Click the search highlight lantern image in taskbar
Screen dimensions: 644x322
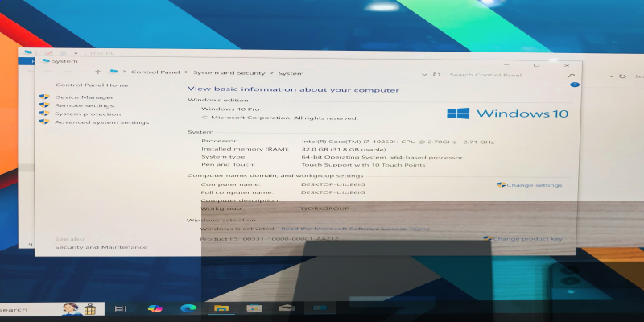pos(89,309)
